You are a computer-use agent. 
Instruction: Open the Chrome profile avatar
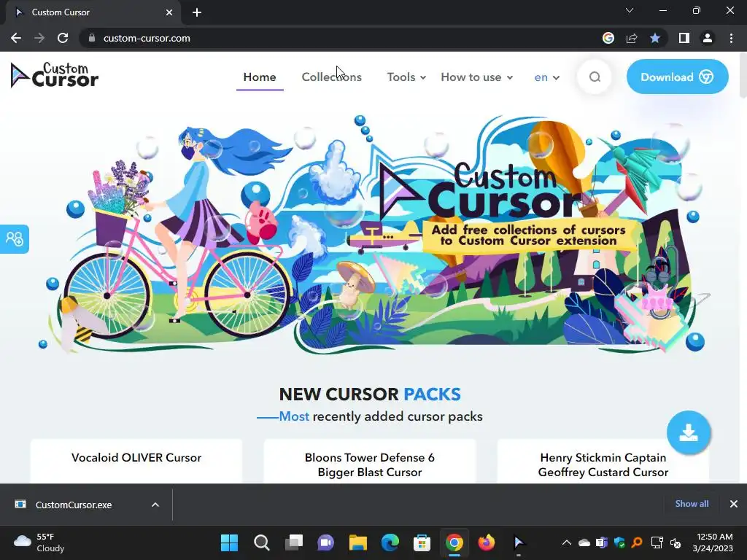(708, 38)
